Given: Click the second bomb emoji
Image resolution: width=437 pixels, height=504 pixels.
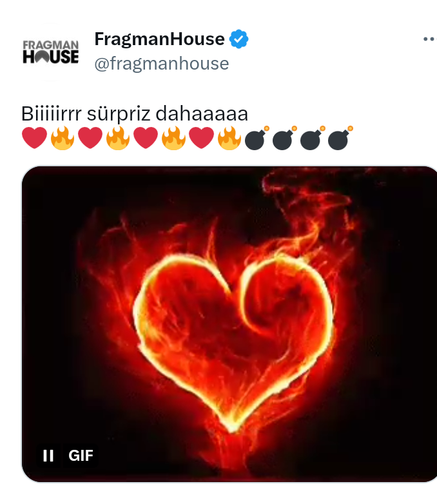Looking at the screenshot, I should click(285, 138).
